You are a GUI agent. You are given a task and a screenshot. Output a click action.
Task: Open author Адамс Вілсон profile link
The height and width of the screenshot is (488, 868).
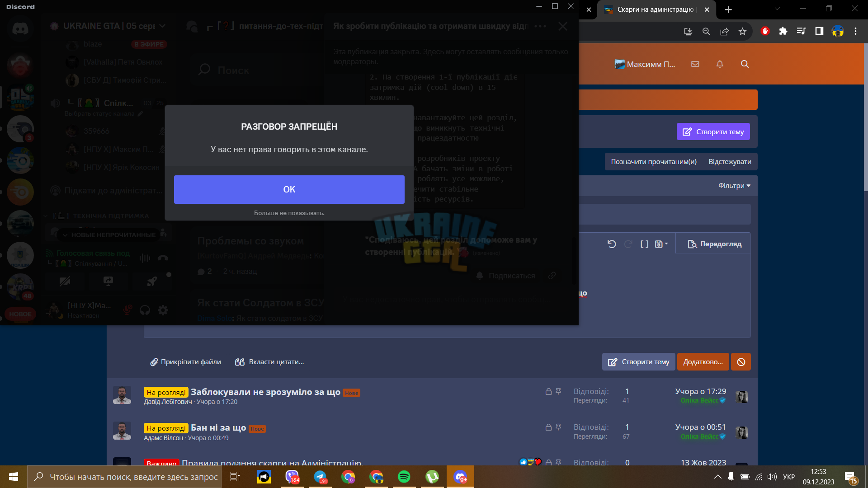pos(163,438)
